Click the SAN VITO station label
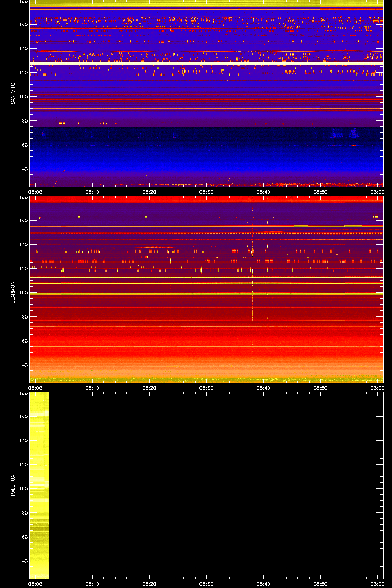The height and width of the screenshot is (588, 392). tap(13, 93)
